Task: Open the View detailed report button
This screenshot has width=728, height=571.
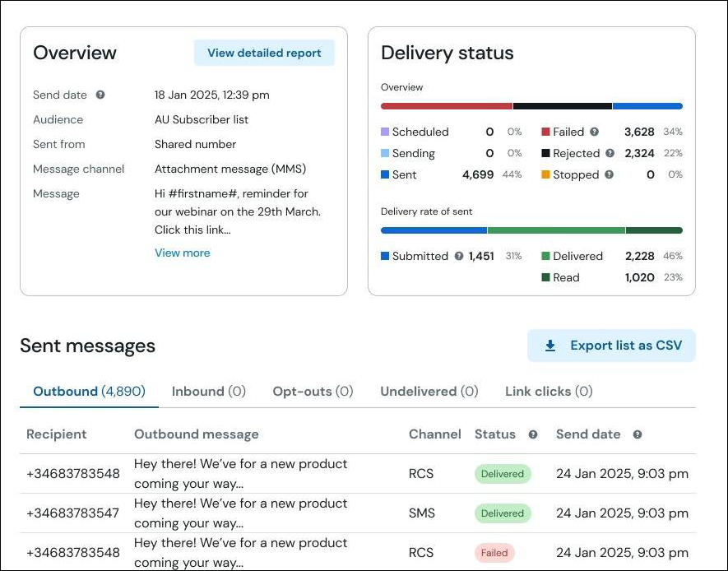Action: pyautogui.click(x=264, y=53)
